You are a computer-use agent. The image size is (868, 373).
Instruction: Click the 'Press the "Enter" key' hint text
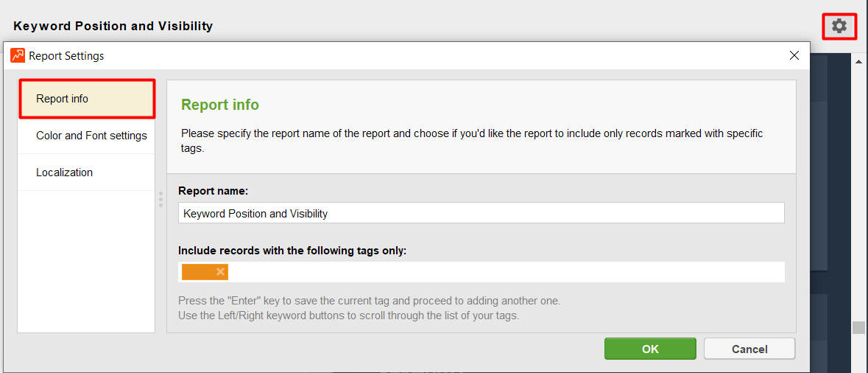[370, 301]
